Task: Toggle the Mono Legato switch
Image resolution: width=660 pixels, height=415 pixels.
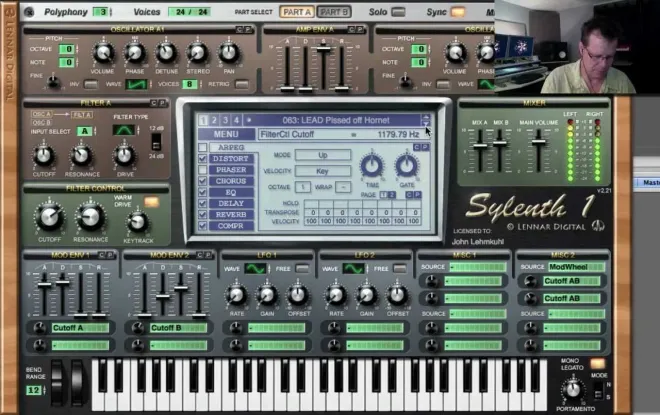Action: (x=597, y=363)
